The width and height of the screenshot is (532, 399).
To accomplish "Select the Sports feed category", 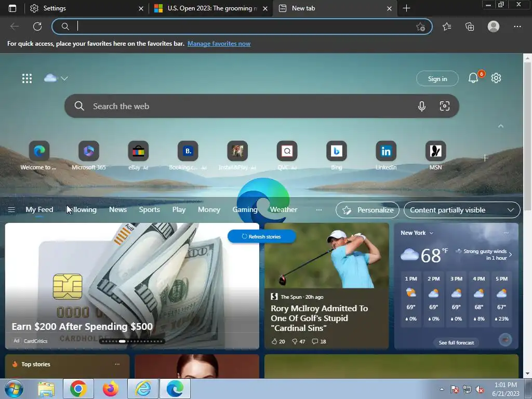I will 149,210.
